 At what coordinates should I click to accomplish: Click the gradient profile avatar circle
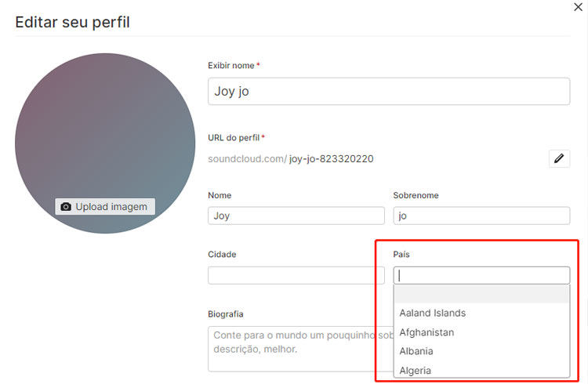pos(105,125)
